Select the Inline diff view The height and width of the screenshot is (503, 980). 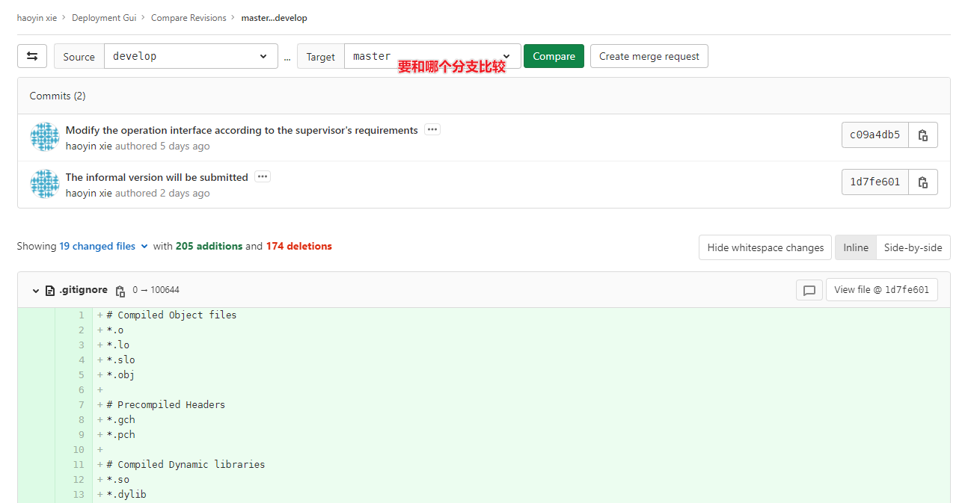click(855, 247)
